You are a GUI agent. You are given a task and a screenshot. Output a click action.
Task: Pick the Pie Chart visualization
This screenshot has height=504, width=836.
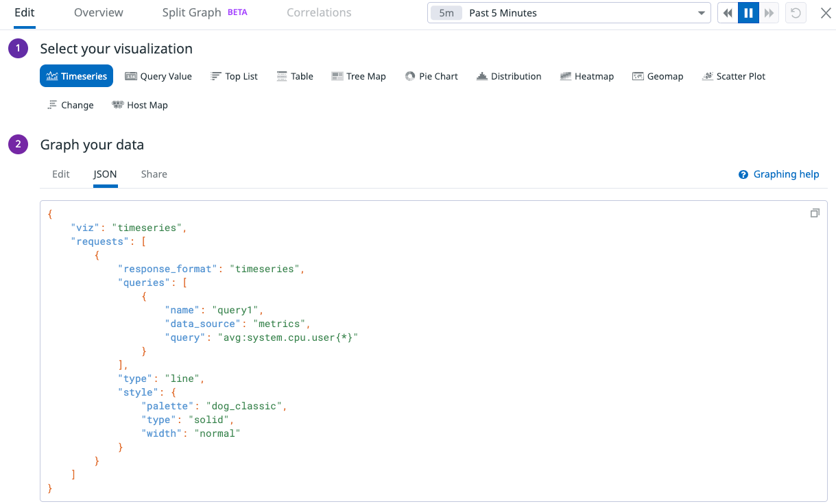point(431,76)
